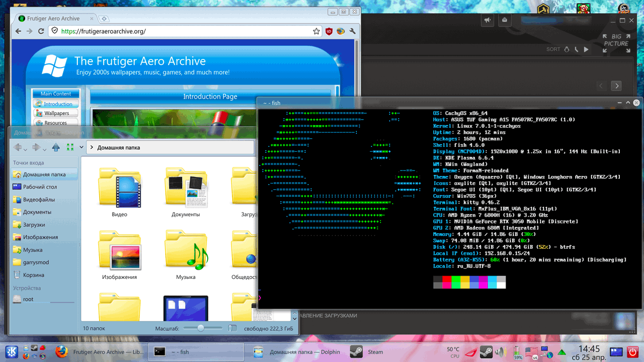Image resolution: width=644 pixels, height=362 pixels.
Task: Open Dolphin forward history dropdown arrow
Action: (45, 149)
